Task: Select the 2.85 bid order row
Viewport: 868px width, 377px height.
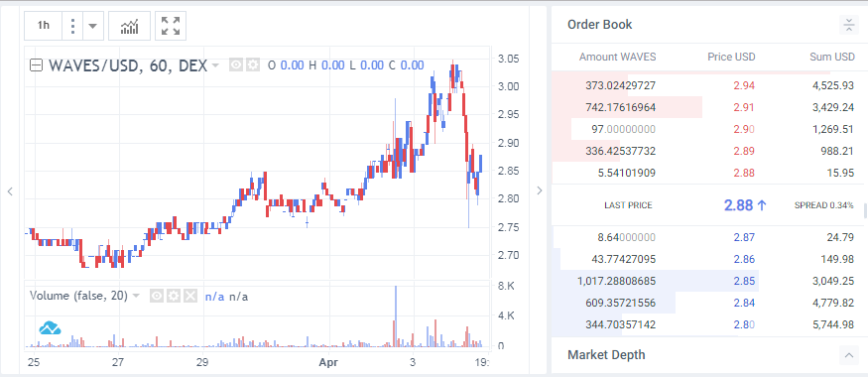Action: point(707,281)
